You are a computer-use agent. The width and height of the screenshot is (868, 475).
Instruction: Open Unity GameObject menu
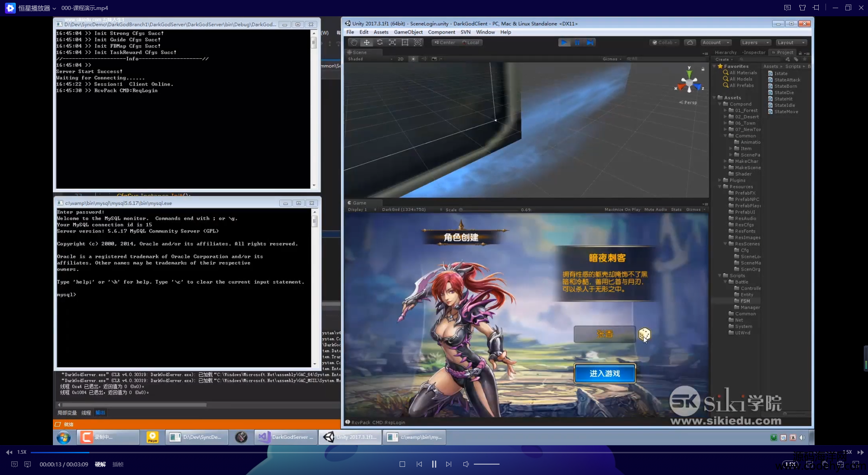(x=408, y=32)
